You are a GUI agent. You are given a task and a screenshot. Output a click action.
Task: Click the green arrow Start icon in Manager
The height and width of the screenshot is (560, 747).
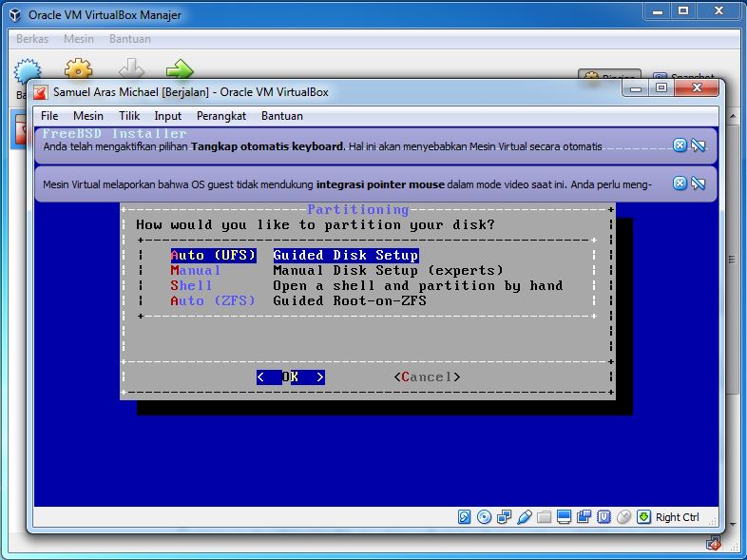click(180, 68)
